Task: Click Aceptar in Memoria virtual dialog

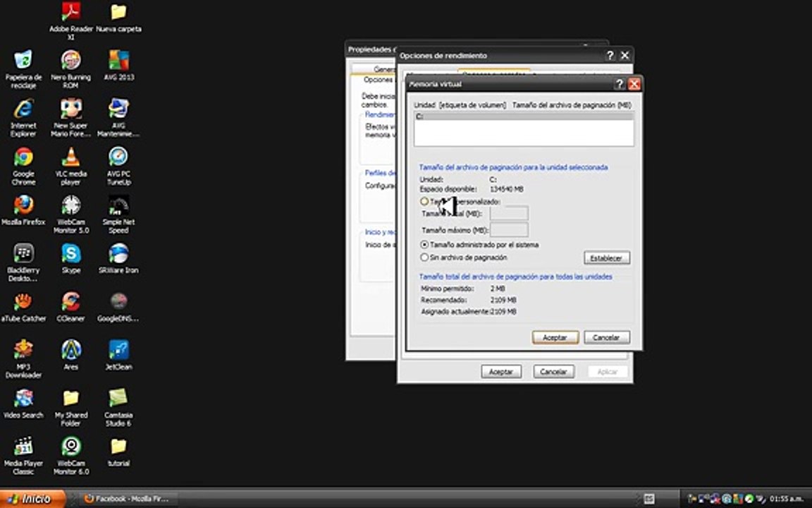Action: (555, 337)
